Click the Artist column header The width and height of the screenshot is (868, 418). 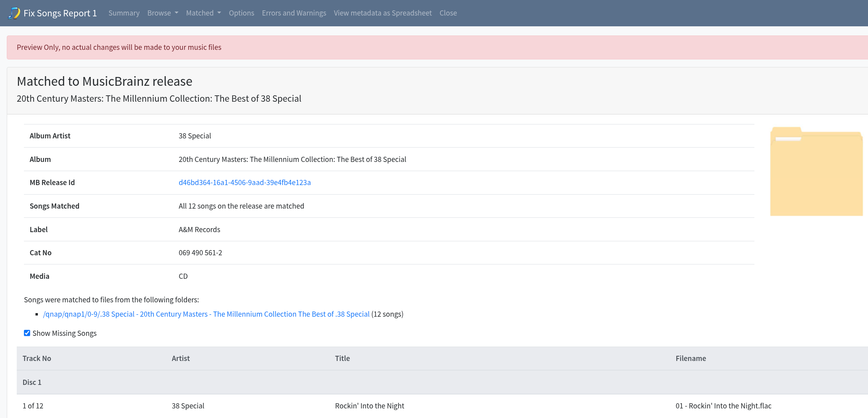tap(181, 359)
